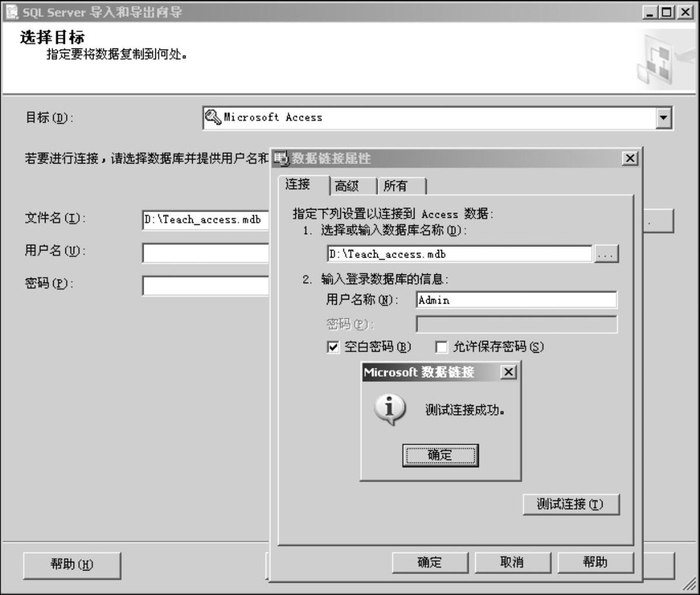Click the wizard 密码 input field

pos(206,286)
